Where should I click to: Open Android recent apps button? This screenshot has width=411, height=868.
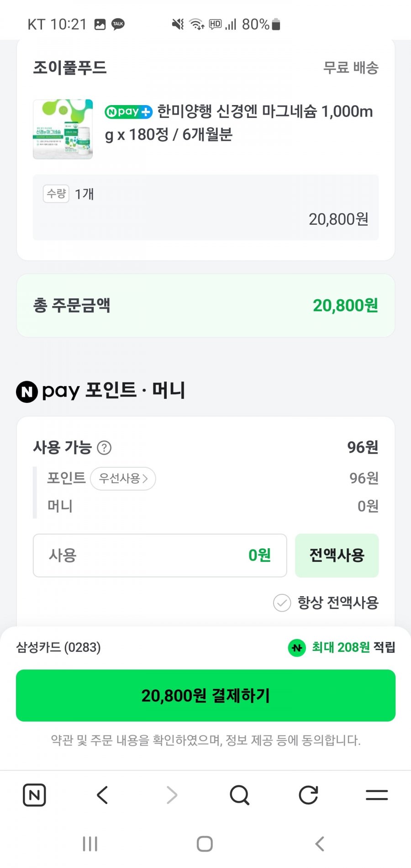click(90, 844)
